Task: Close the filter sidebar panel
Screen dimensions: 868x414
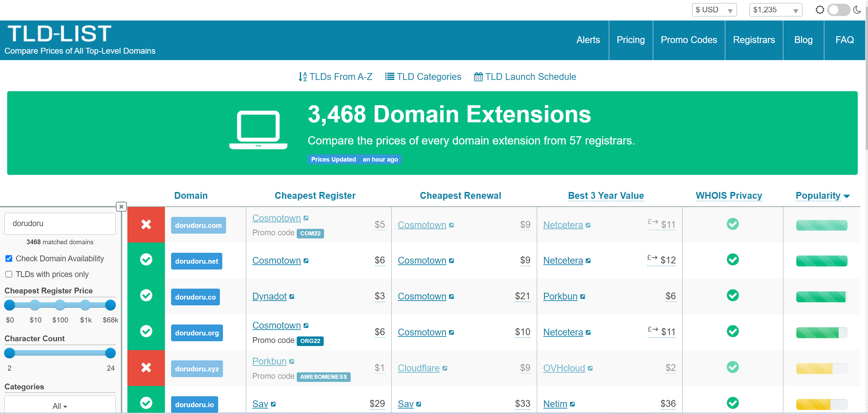Action: pyautogui.click(x=121, y=207)
